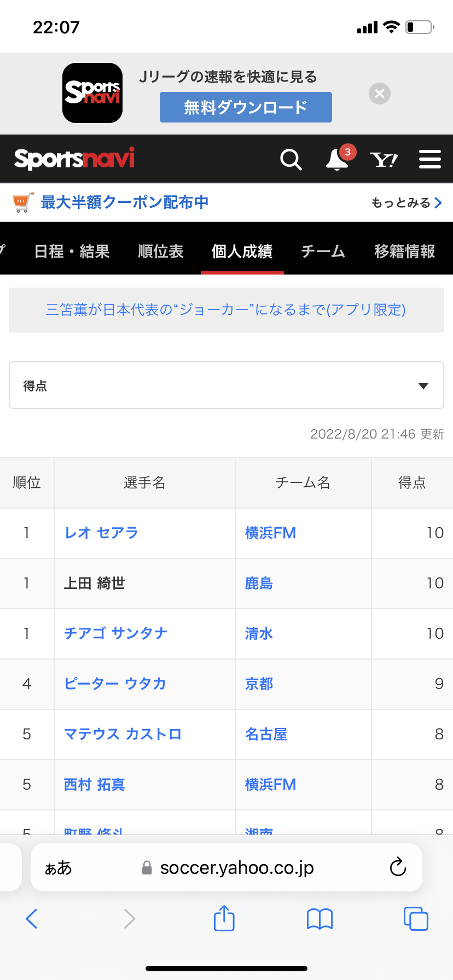This screenshot has height=980, width=453.
Task: Open notifications bell icon
Action: (x=337, y=160)
